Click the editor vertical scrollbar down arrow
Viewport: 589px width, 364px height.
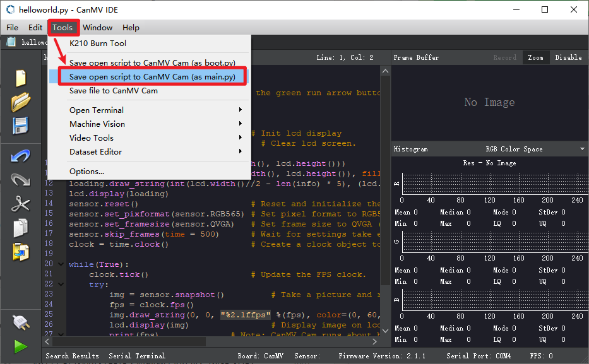click(385, 331)
